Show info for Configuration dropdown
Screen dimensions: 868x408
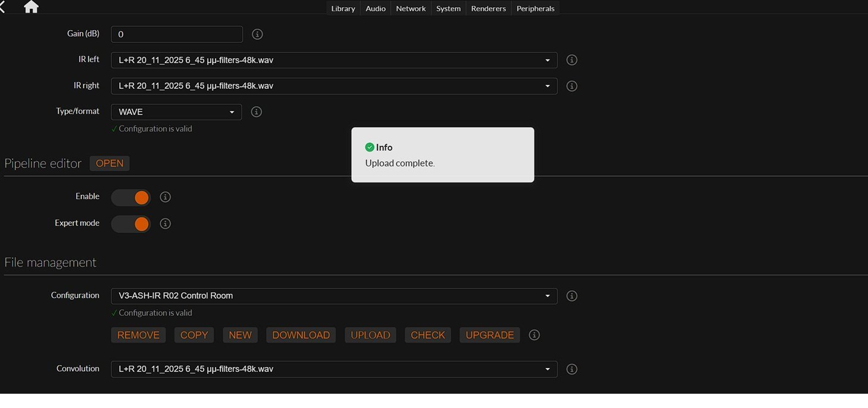(x=572, y=296)
